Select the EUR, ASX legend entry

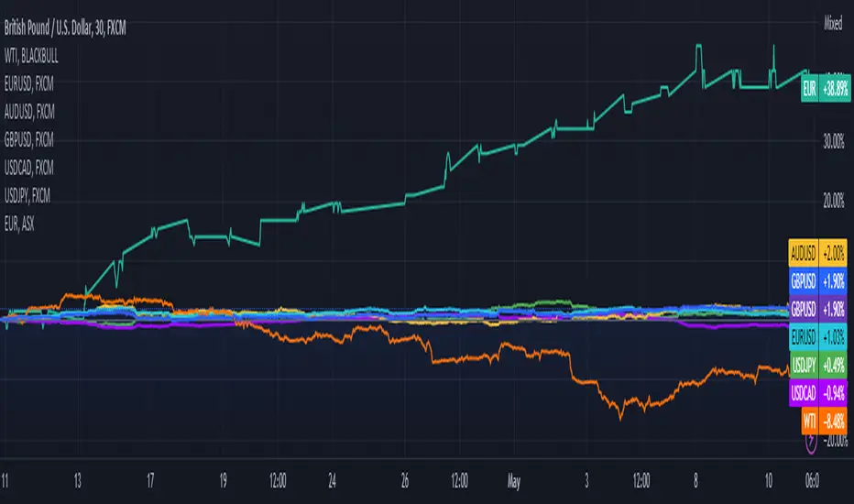pyautogui.click(x=19, y=224)
